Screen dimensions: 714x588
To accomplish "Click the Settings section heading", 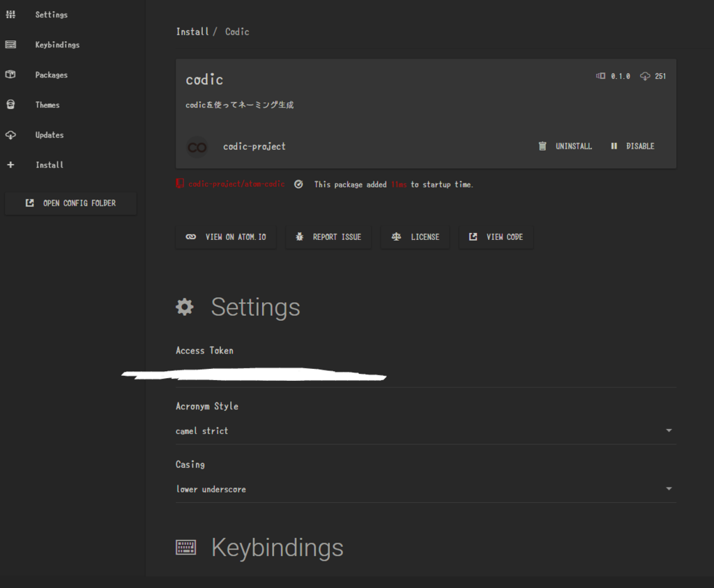I will 255,308.
